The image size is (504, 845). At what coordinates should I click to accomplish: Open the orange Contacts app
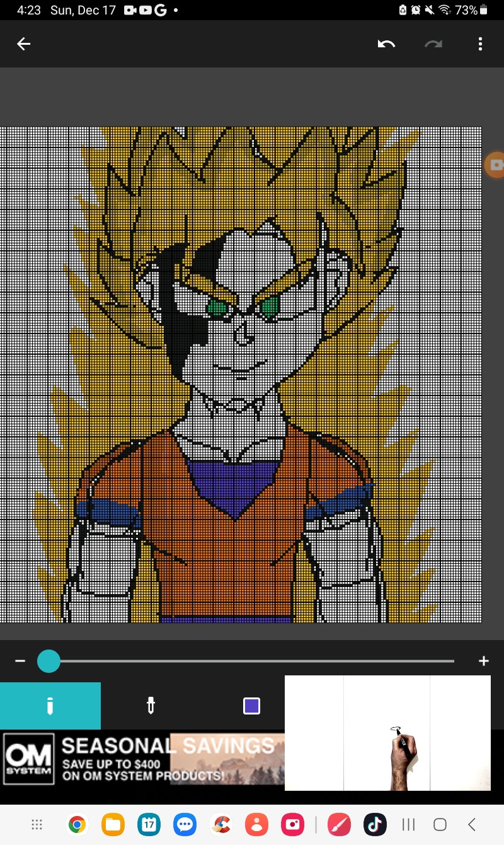coord(257,824)
